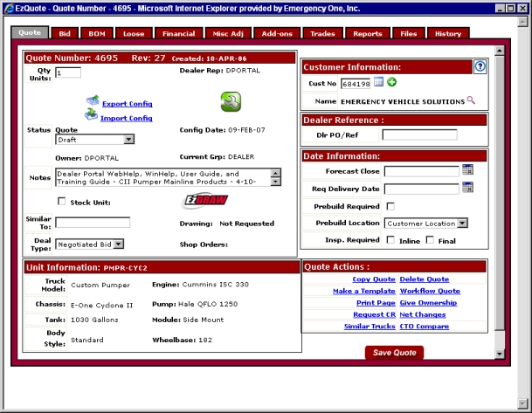Check the Stock Unit checkbox

[61, 202]
